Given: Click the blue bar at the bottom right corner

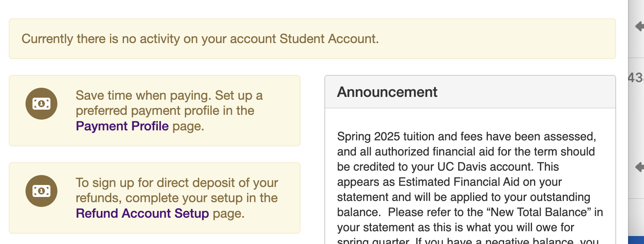Looking at the screenshot, I should [636, 240].
